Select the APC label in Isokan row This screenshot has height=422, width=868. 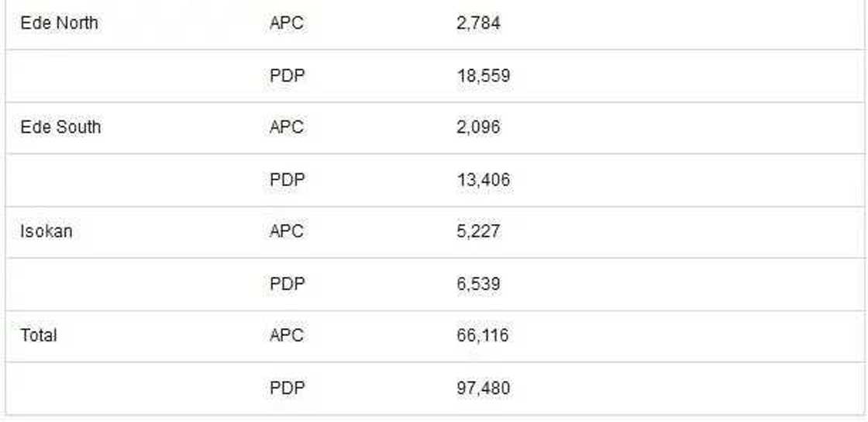287,231
